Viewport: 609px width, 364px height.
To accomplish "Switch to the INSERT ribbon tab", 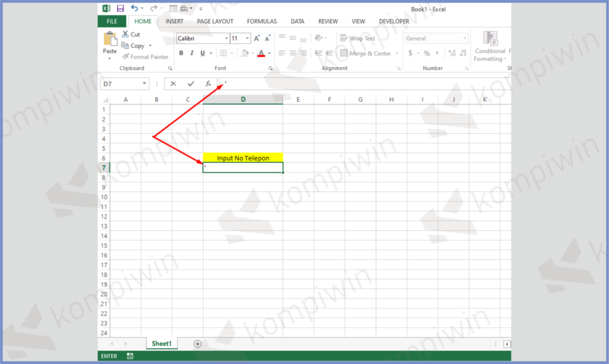I will click(x=174, y=21).
